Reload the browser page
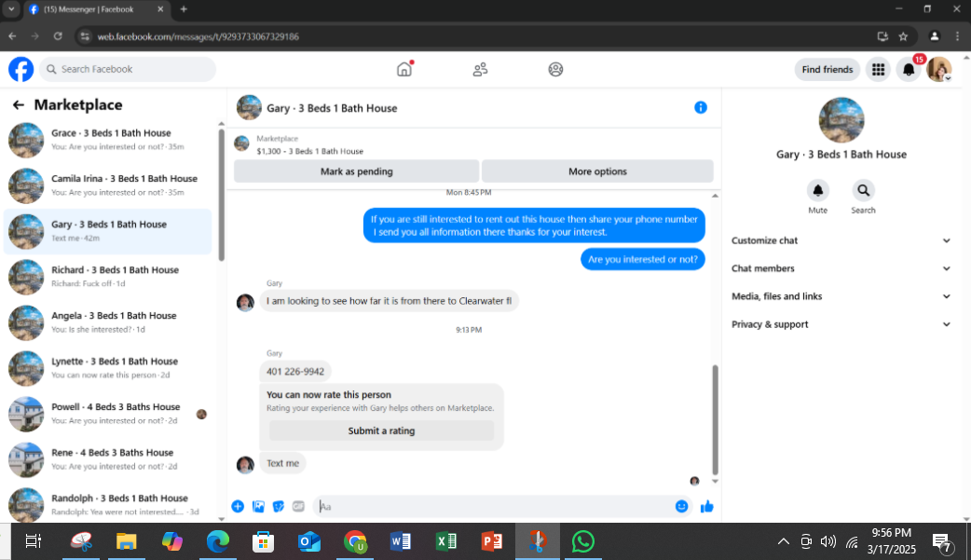 58,36
